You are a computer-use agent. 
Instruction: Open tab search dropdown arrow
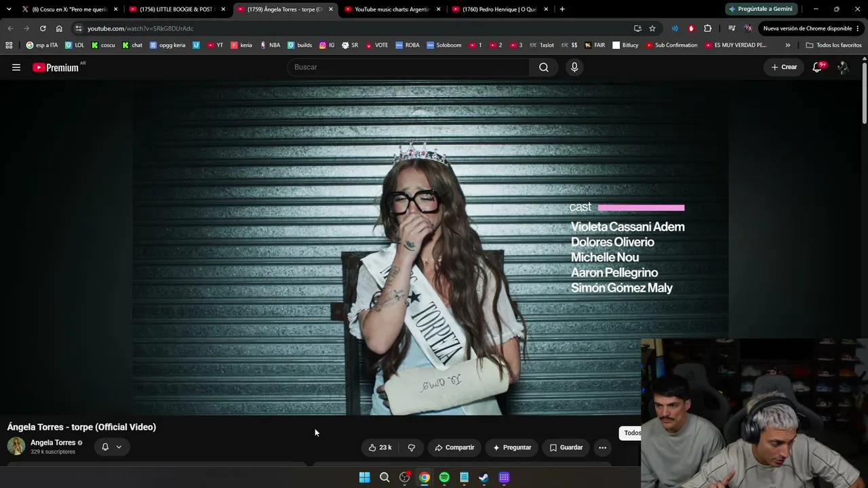[x=9, y=9]
